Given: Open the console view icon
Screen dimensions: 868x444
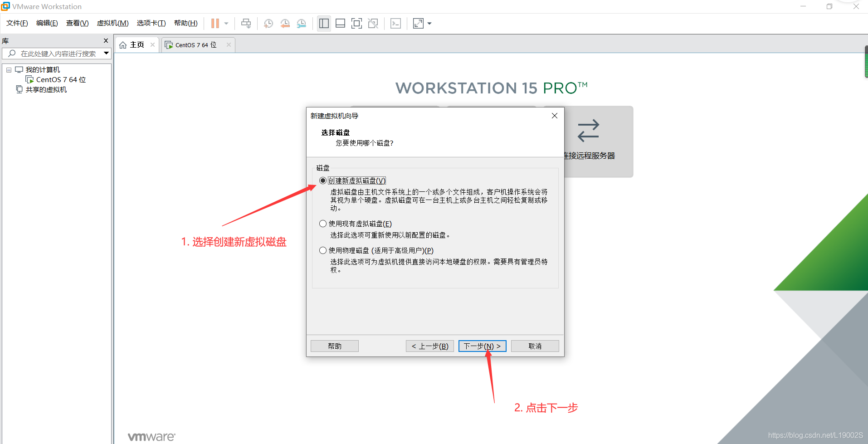Looking at the screenshot, I should [x=395, y=23].
